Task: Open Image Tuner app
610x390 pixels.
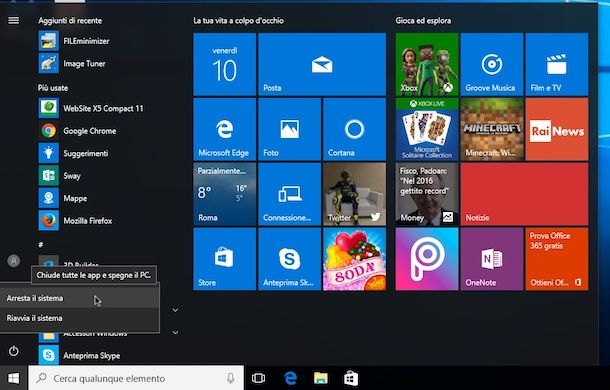Action: tap(72, 63)
